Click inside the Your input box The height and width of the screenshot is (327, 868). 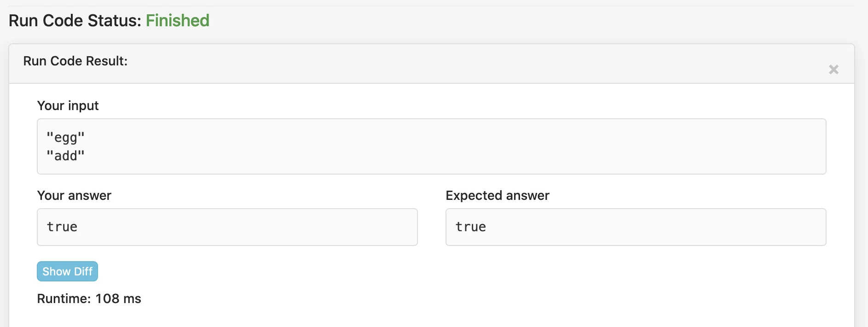(x=431, y=146)
